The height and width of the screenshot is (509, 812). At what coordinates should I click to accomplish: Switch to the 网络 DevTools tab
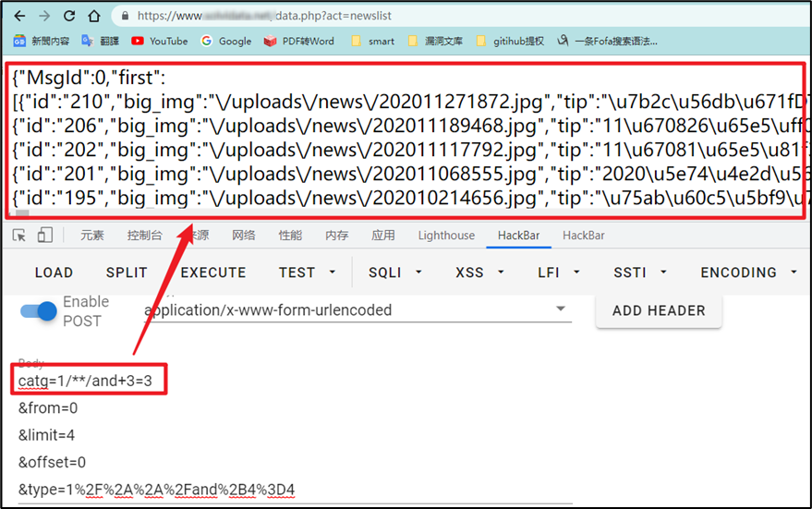[x=243, y=236]
